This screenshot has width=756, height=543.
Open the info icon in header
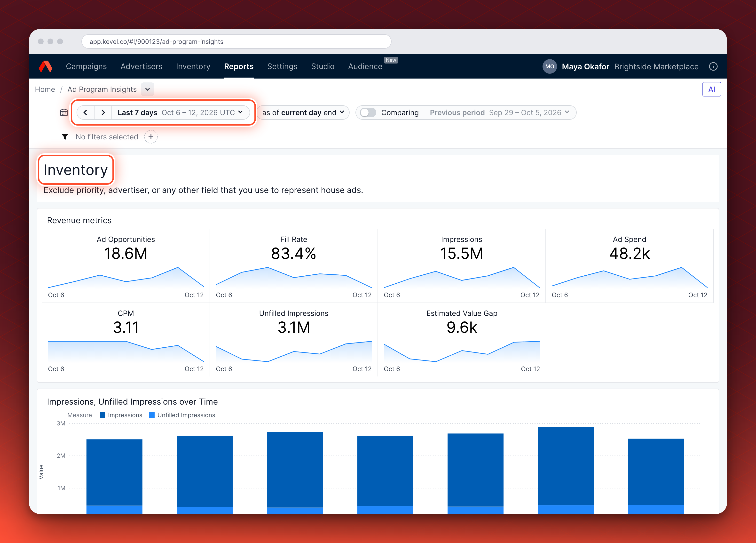(713, 66)
